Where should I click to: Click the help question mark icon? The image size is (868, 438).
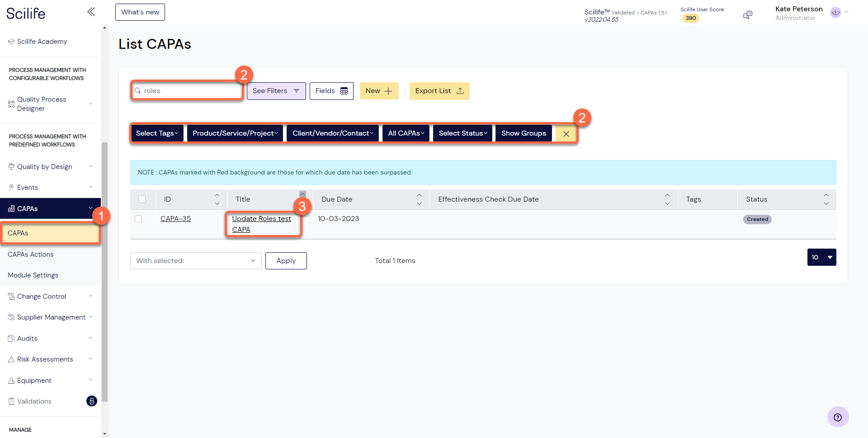pyautogui.click(x=838, y=417)
